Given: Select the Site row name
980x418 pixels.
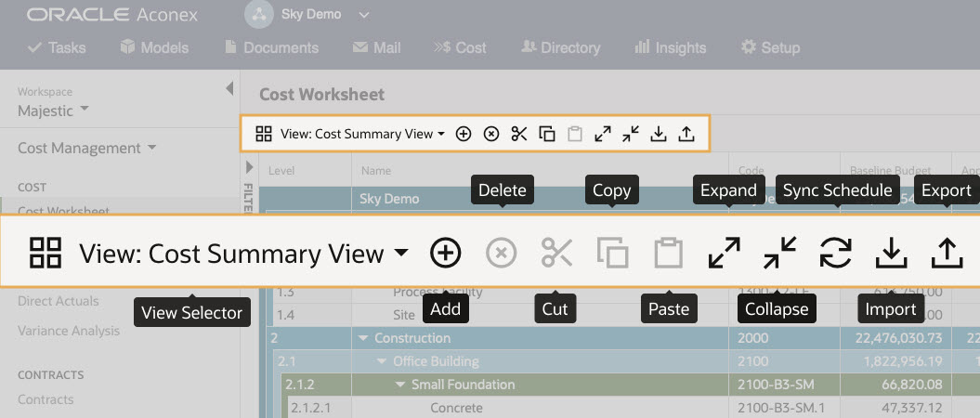Looking at the screenshot, I should [x=404, y=315].
